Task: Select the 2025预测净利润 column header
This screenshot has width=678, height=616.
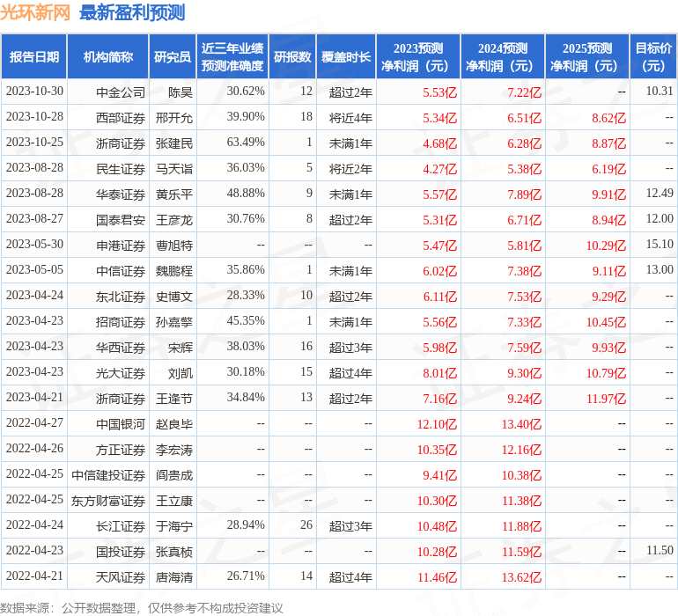Action: click(x=587, y=56)
